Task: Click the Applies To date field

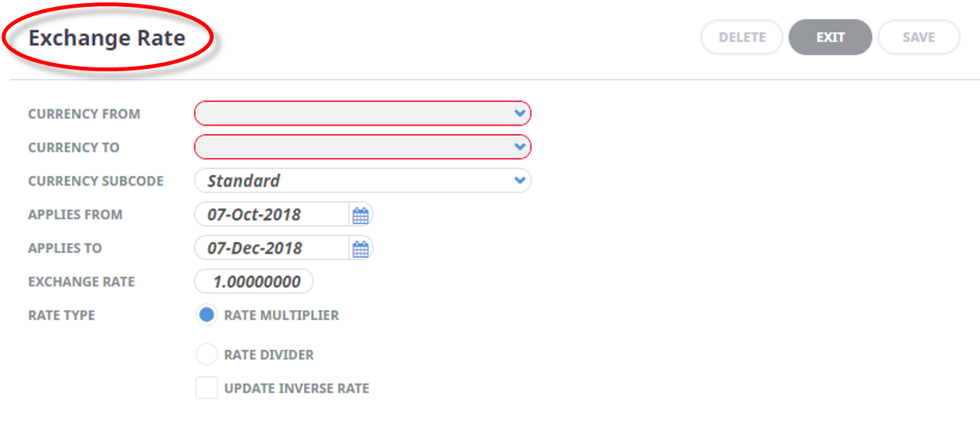Action: pyautogui.click(x=273, y=248)
